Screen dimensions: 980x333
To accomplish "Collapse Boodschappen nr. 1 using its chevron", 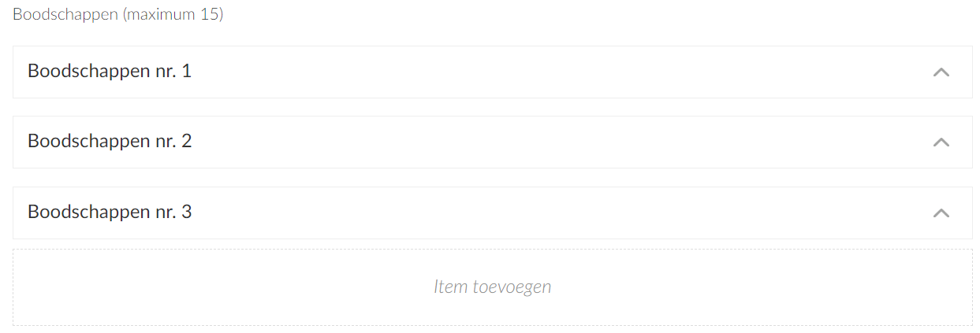I will point(941,72).
